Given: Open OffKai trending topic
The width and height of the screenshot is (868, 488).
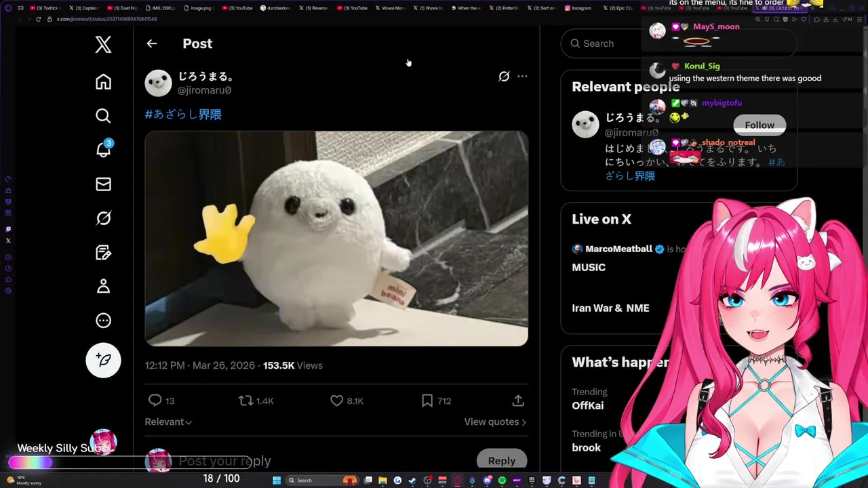Looking at the screenshot, I should click(x=587, y=405).
